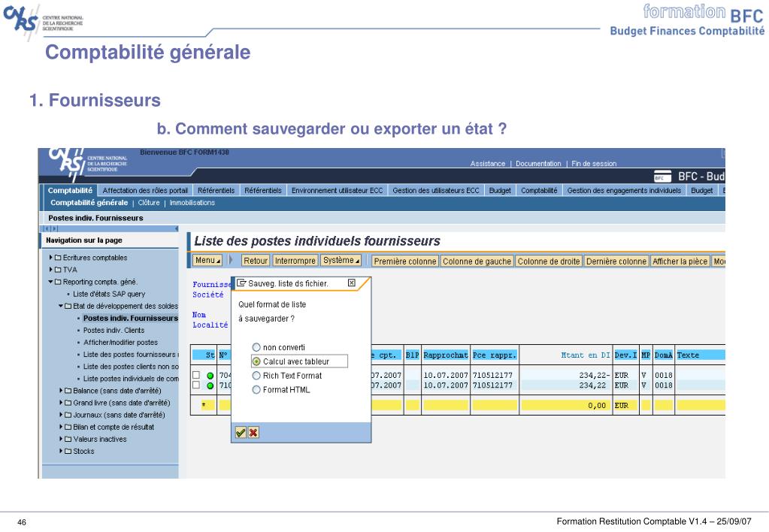Click Afficher la pièce button
This screenshot has width=769, height=532.
tap(680, 261)
